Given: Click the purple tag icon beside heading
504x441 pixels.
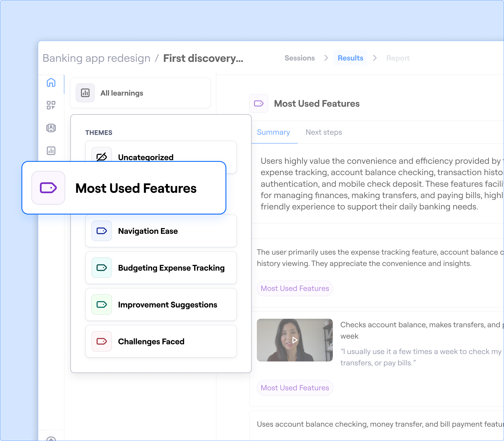Looking at the screenshot, I should click(x=259, y=103).
